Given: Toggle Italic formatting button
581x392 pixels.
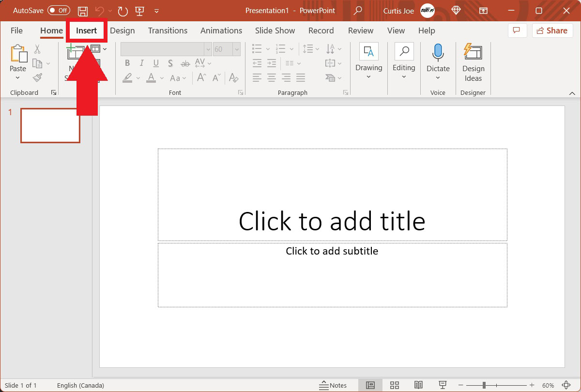Looking at the screenshot, I should [141, 63].
